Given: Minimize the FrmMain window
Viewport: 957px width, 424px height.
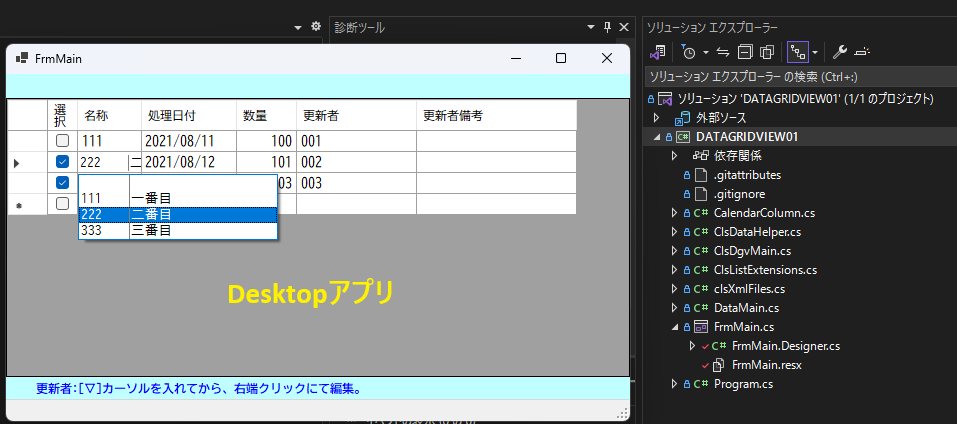Looking at the screenshot, I should [516, 58].
